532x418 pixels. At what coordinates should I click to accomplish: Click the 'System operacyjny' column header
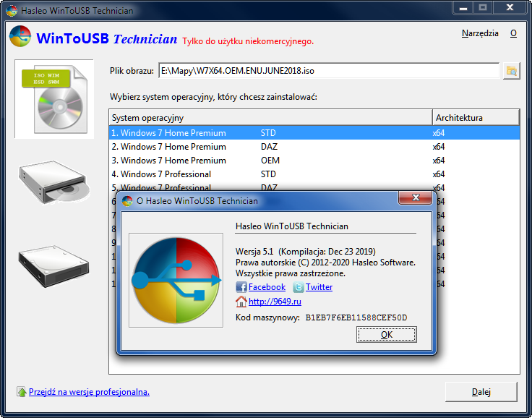271,118
